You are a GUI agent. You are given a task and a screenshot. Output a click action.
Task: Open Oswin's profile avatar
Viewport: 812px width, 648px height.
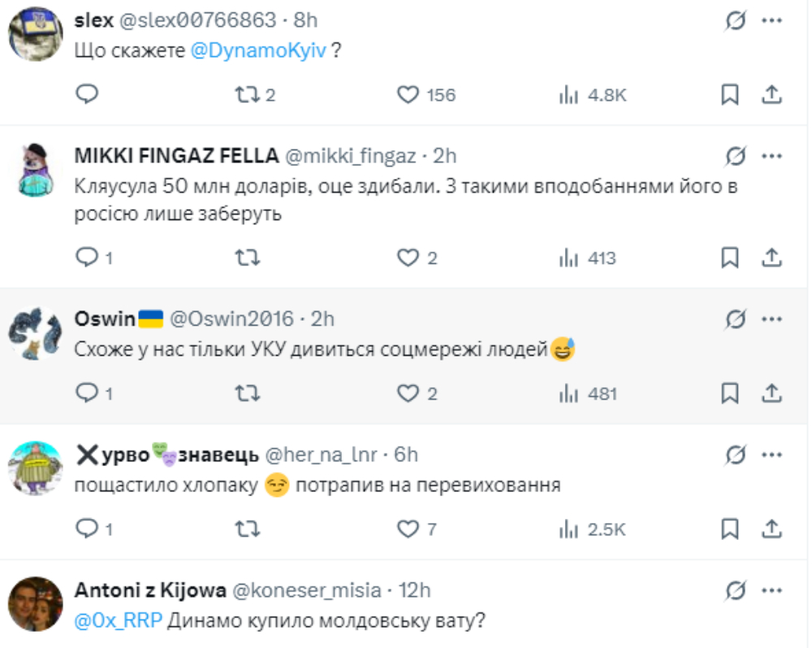(36, 333)
